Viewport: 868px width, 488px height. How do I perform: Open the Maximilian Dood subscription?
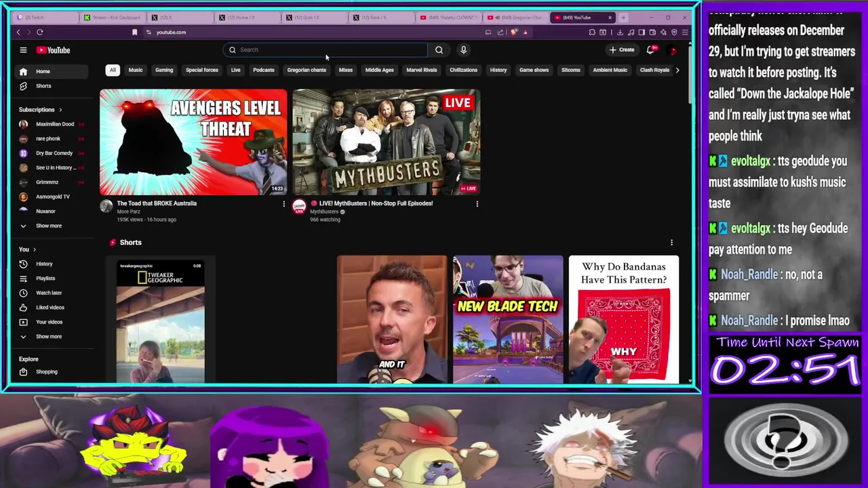click(51, 125)
